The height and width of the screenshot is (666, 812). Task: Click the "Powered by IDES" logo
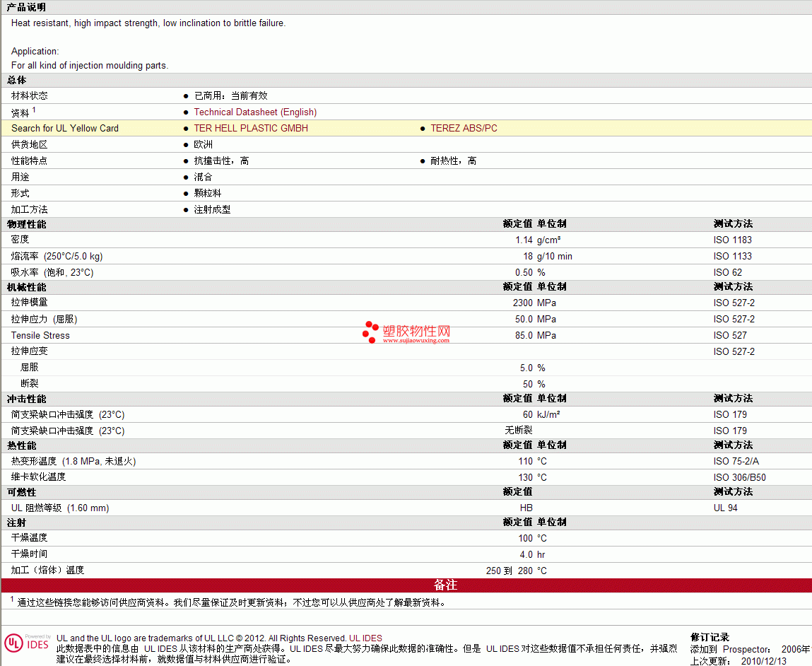click(x=37, y=642)
